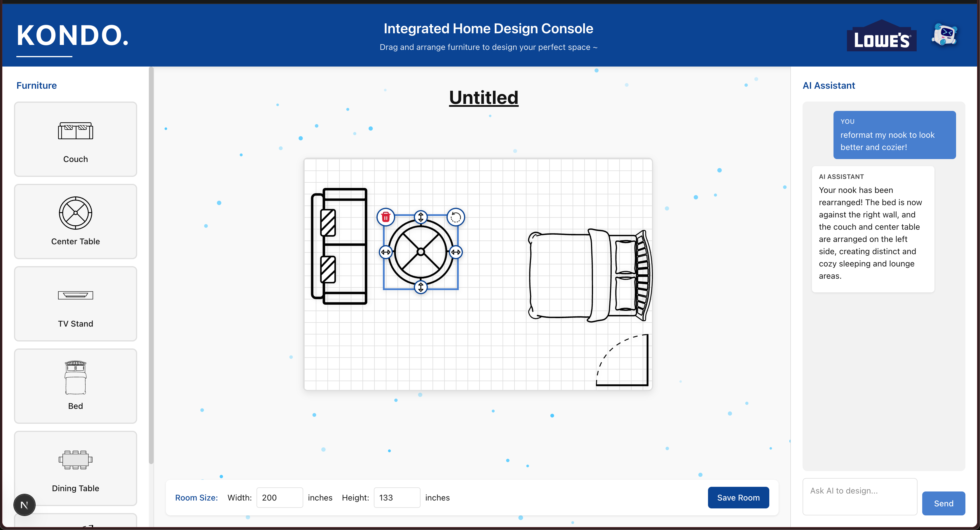Click the Ask AI to design textbox
This screenshot has height=530, width=980.
pos(859,496)
